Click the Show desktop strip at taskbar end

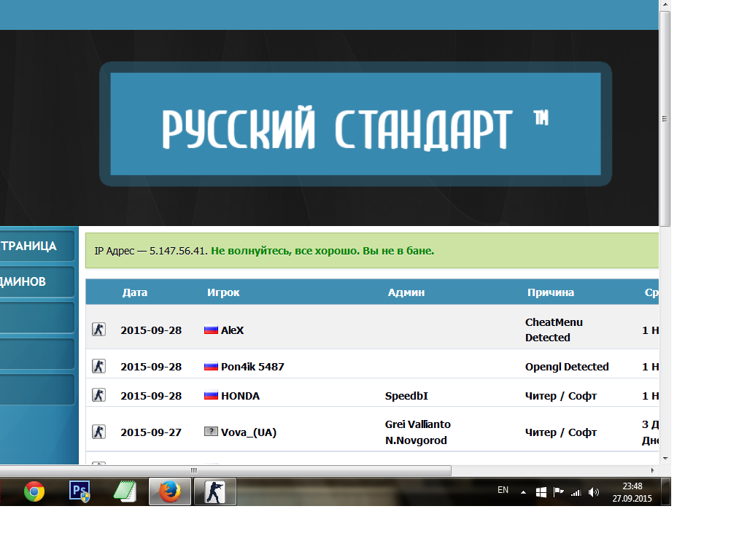(666, 491)
